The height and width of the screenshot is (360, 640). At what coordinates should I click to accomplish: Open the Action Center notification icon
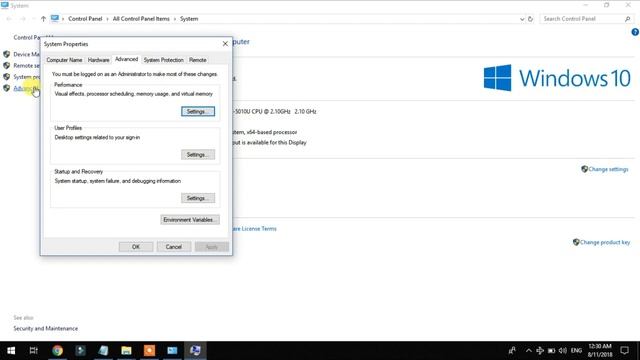point(624,351)
